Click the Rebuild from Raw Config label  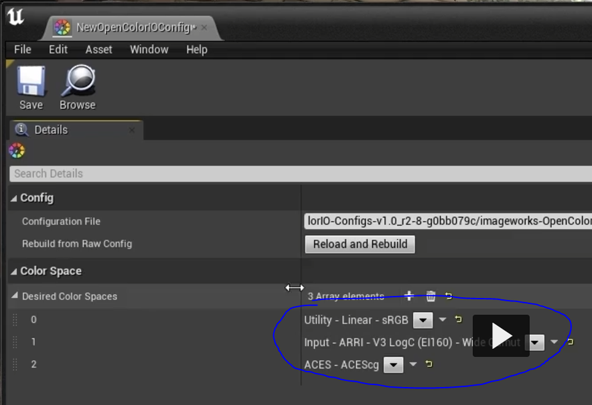[77, 244]
